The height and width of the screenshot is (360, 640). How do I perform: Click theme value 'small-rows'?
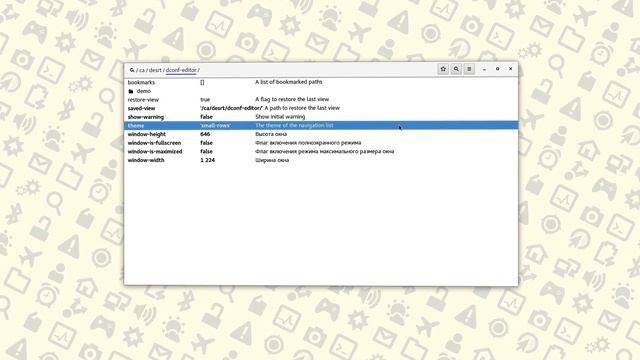point(216,126)
